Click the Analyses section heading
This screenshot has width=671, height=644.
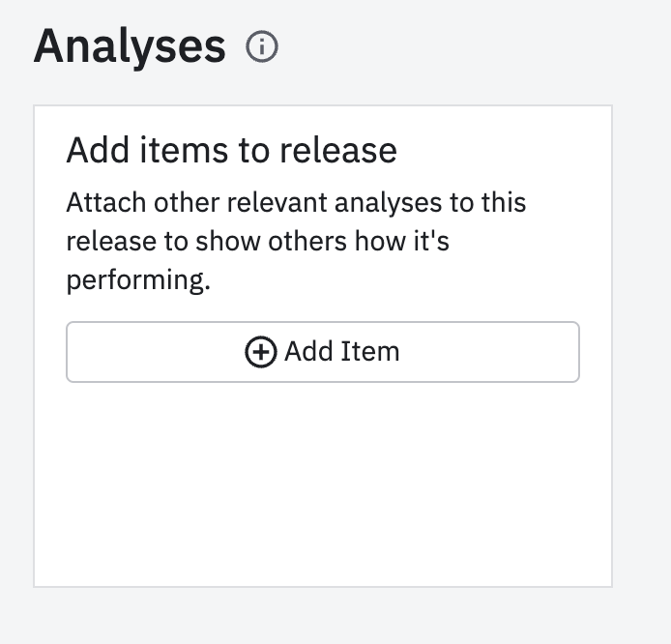click(x=130, y=46)
